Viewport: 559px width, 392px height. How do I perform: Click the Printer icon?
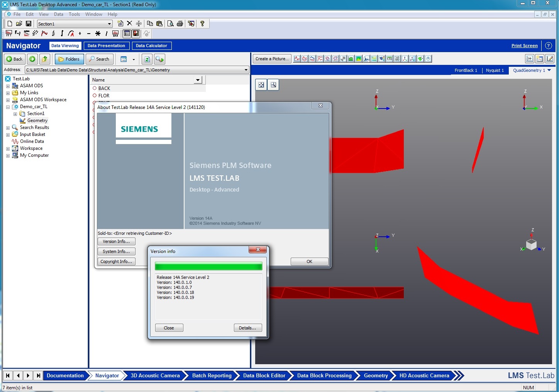point(180,24)
